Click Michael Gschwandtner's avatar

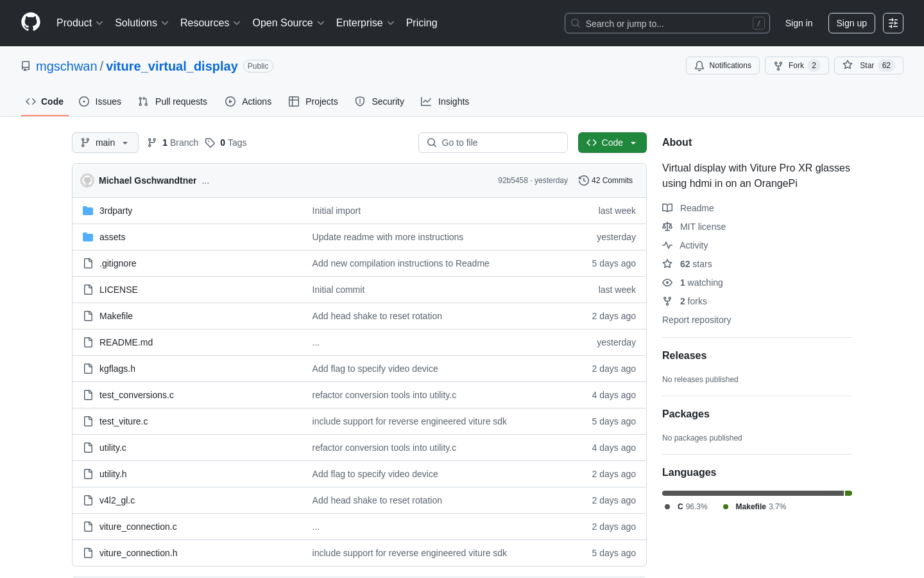click(x=87, y=180)
